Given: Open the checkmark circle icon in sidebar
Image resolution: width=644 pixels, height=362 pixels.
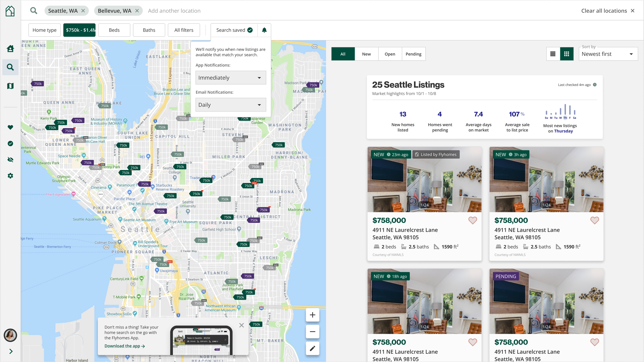Looking at the screenshot, I should coord(10,144).
